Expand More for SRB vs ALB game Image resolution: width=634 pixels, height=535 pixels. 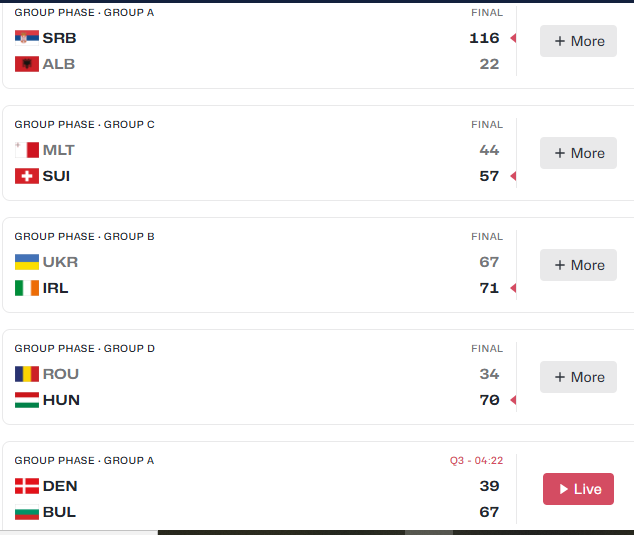[x=578, y=41]
